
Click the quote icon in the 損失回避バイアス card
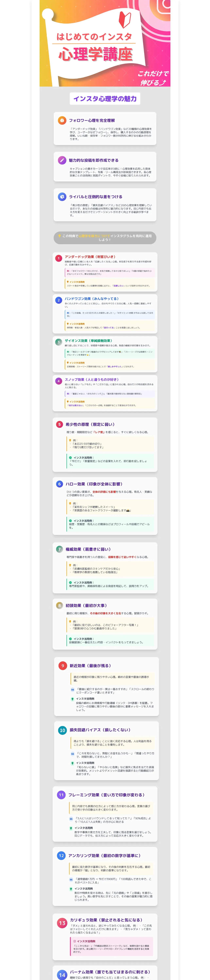coord(73,754)
